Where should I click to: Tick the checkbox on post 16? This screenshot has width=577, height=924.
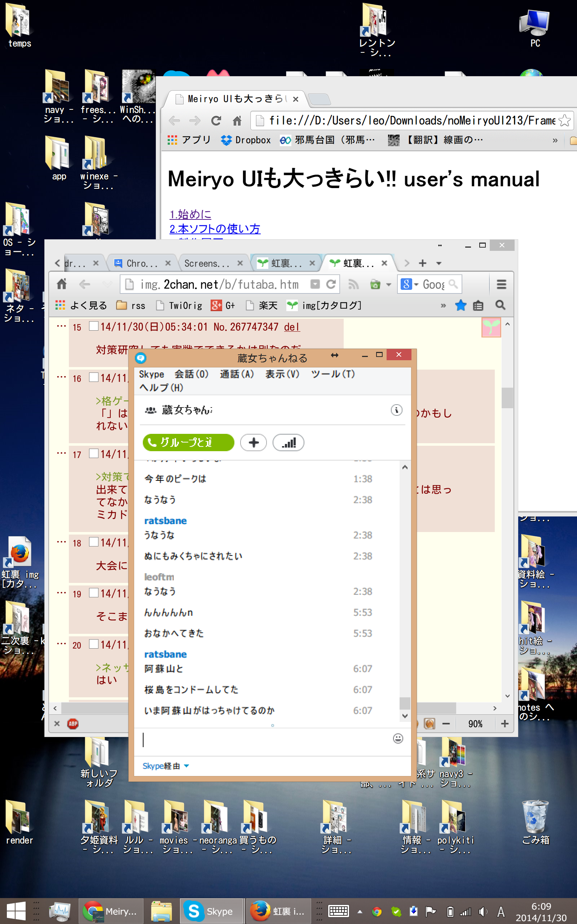point(93,377)
